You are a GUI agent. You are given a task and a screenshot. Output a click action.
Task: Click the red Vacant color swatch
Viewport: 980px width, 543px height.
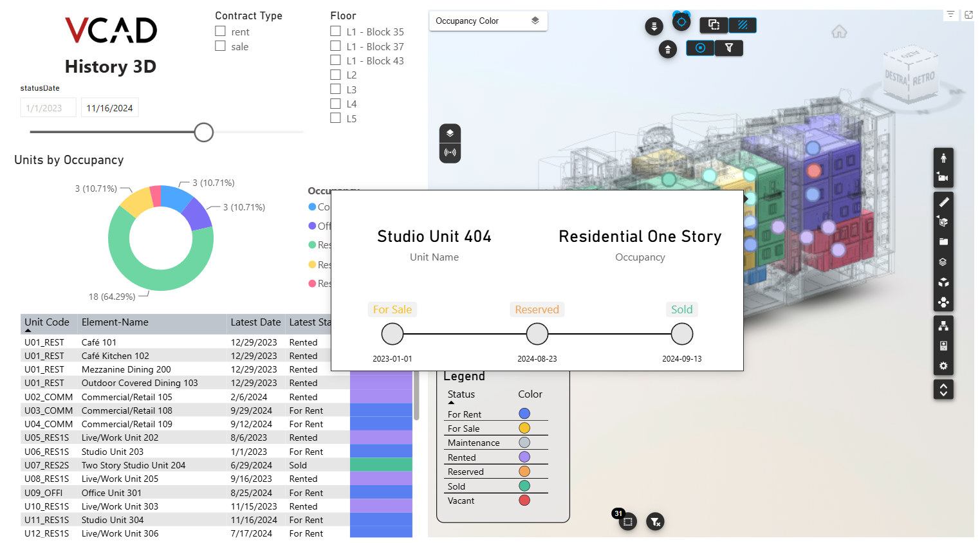pos(524,500)
